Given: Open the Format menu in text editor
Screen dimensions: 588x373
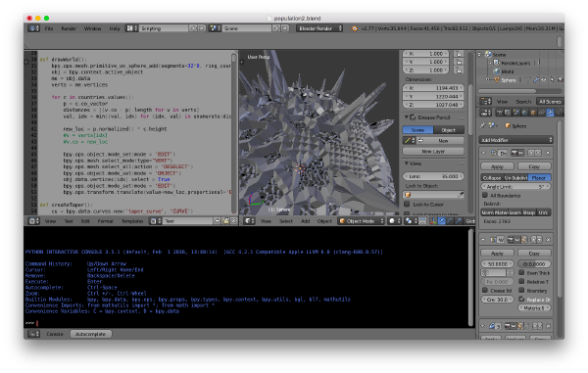Looking at the screenshot, I should click(105, 221).
